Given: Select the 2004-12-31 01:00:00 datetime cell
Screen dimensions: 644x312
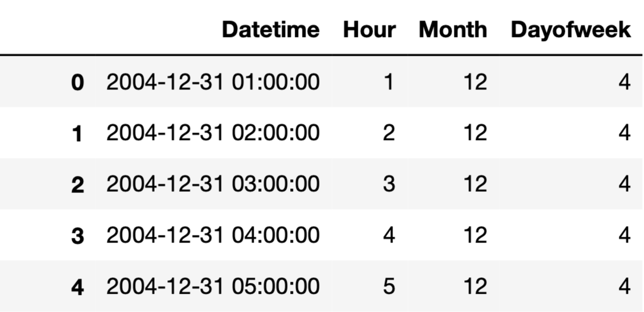Looking at the screenshot, I should [x=213, y=83].
